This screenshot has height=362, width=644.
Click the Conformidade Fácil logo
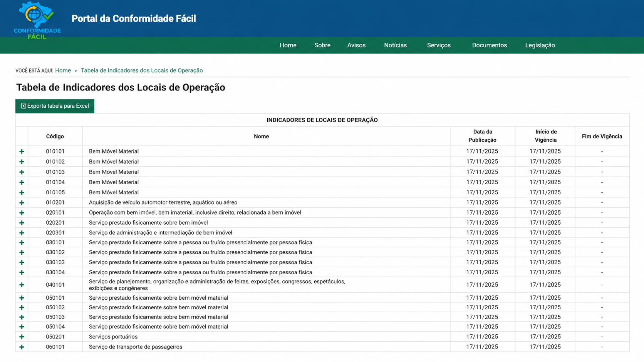[37, 20]
